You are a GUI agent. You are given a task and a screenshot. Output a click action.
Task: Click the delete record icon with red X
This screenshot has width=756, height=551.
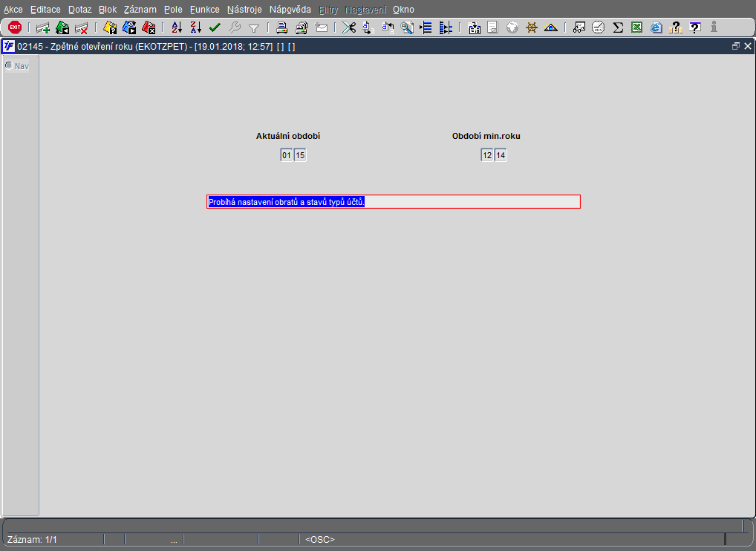point(82,27)
